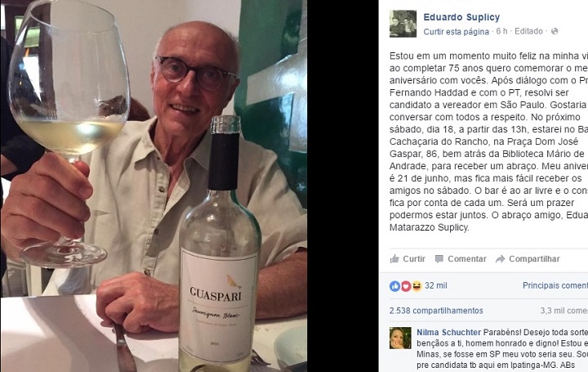
Task: Click Nilma Schuchter's avatar thumbnail
Action: pyautogui.click(x=400, y=338)
